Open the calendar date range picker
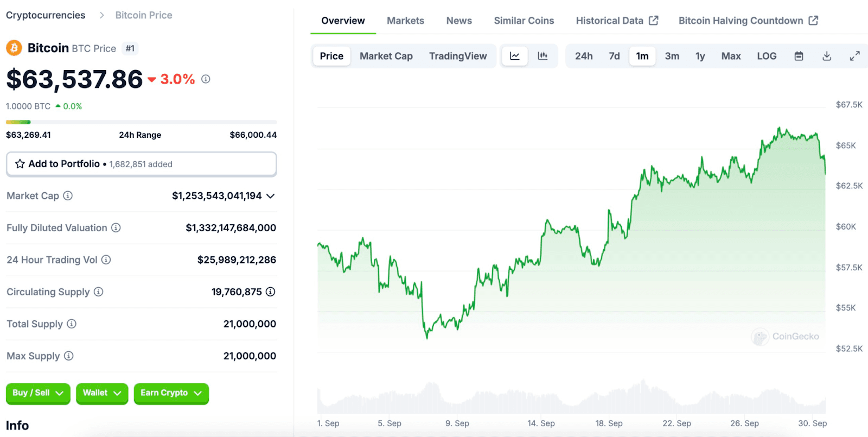The image size is (868, 437). click(799, 56)
